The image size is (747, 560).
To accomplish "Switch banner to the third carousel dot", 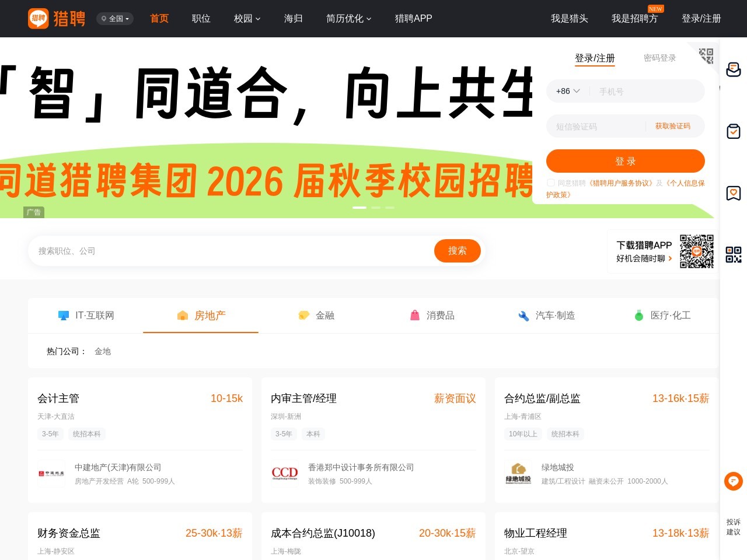I will click(x=390, y=208).
